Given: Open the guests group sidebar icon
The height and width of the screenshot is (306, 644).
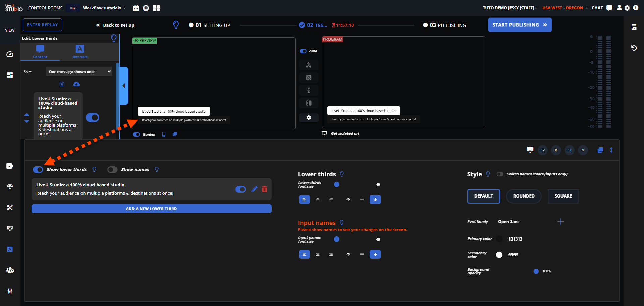Looking at the screenshot, I should pyautogui.click(x=10, y=270).
